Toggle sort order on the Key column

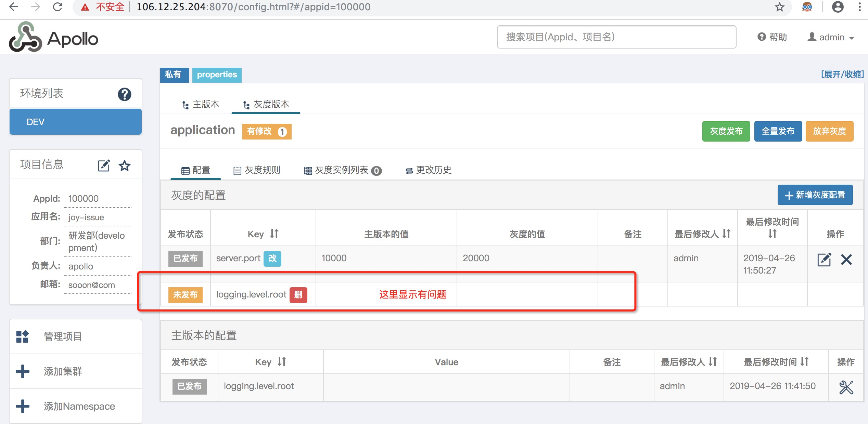coord(274,234)
